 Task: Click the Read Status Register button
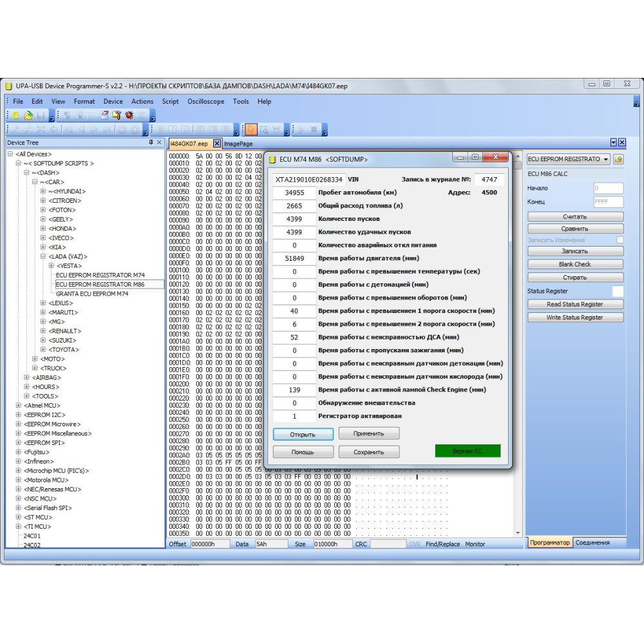(x=575, y=305)
